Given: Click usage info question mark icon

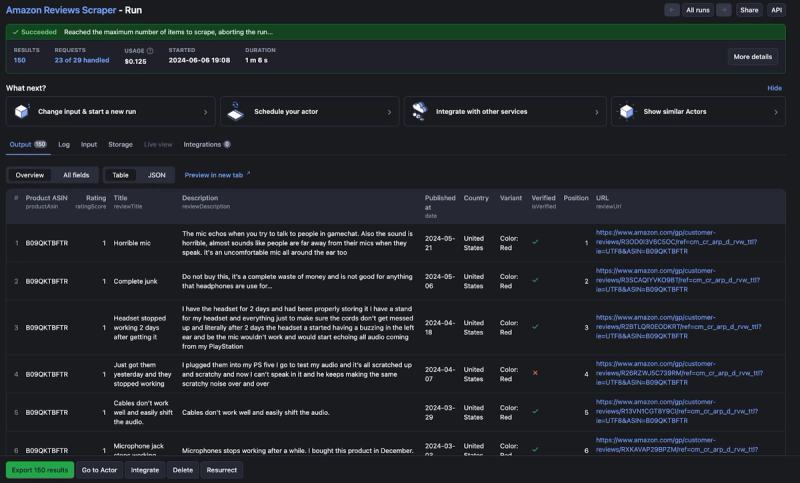Looking at the screenshot, I should click(x=150, y=51).
